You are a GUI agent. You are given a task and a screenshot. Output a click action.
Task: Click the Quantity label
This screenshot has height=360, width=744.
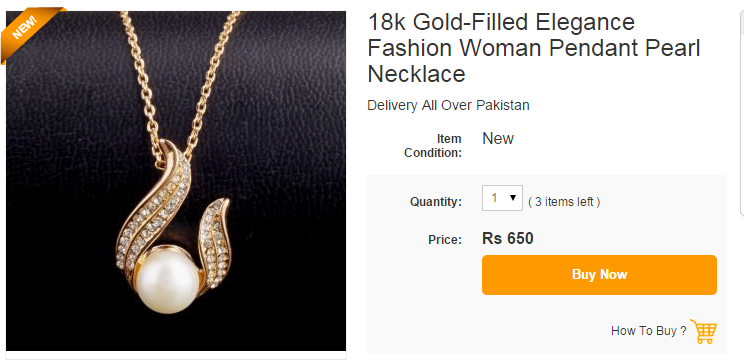coord(436,202)
